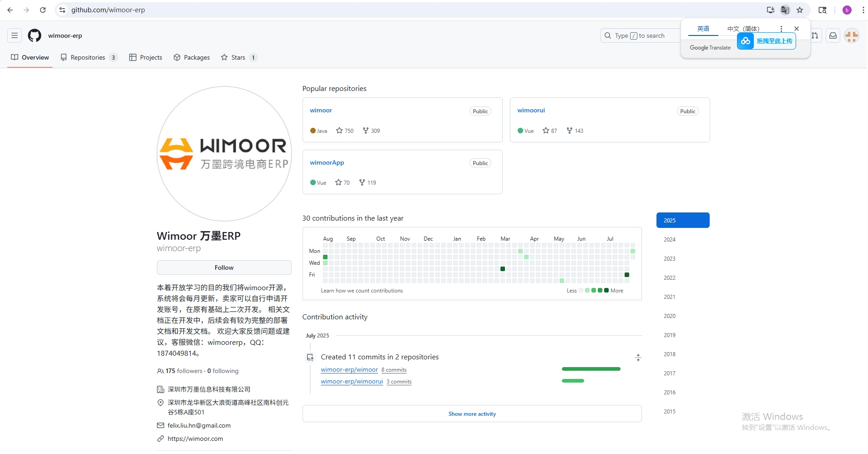
Task: Open the notifications inbox icon
Action: [833, 35]
